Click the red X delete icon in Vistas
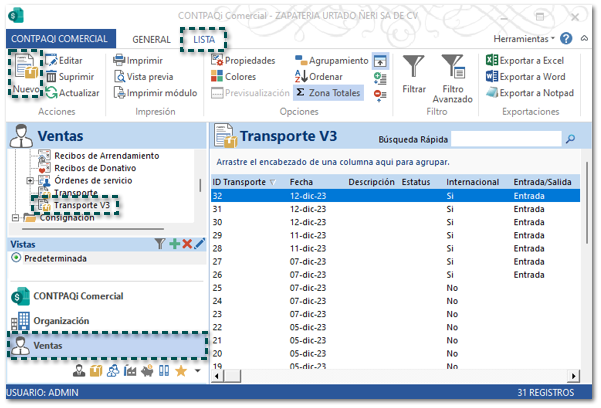The image size is (601, 408). click(x=187, y=244)
